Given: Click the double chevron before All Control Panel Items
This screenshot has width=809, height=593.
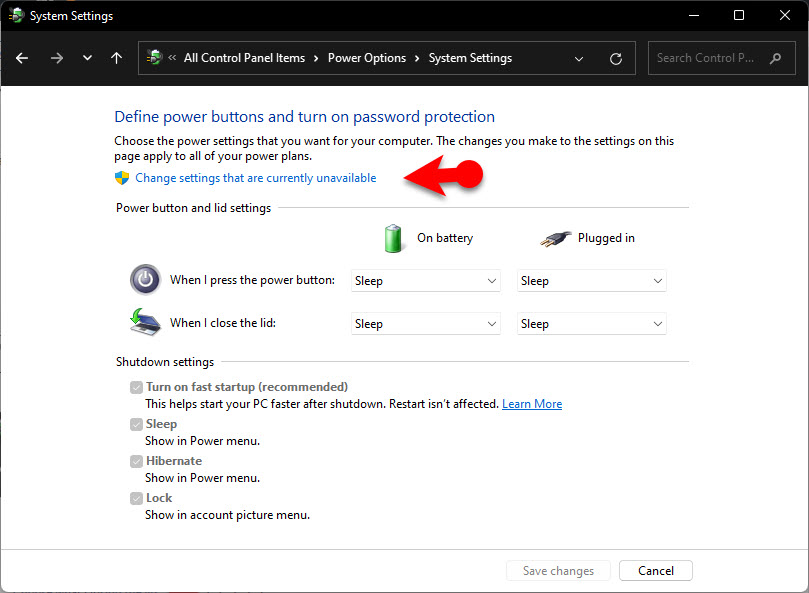Looking at the screenshot, I should pos(172,58).
